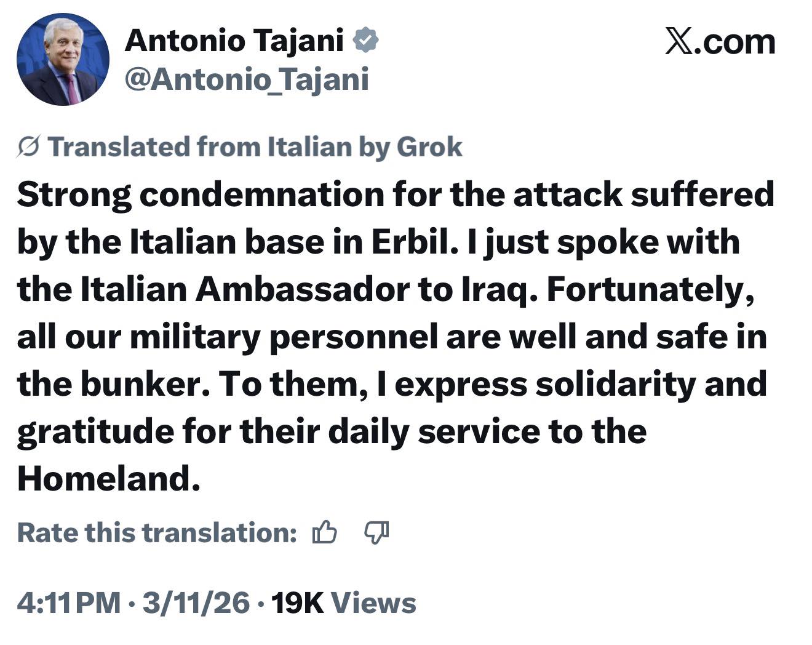812x645 pixels.
Task: Open the 19K Views count
Action: pyautogui.click(x=343, y=603)
